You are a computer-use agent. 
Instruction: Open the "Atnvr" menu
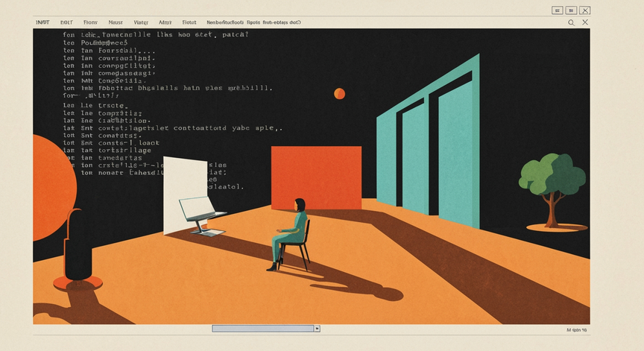(165, 22)
